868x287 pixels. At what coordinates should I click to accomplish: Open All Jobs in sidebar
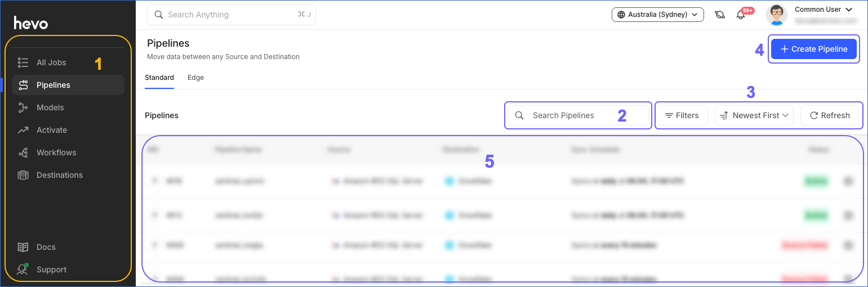click(68, 62)
